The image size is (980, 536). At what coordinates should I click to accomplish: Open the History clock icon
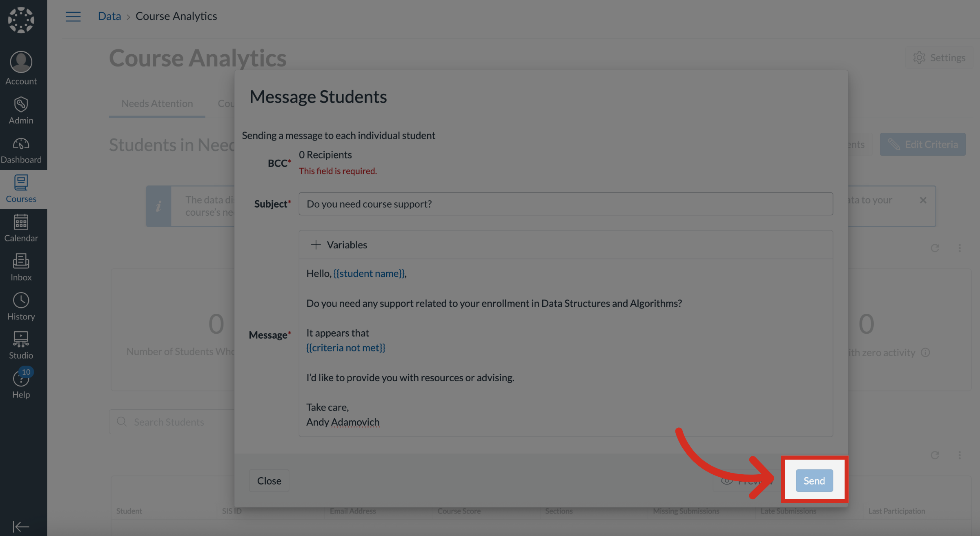pos(21,306)
